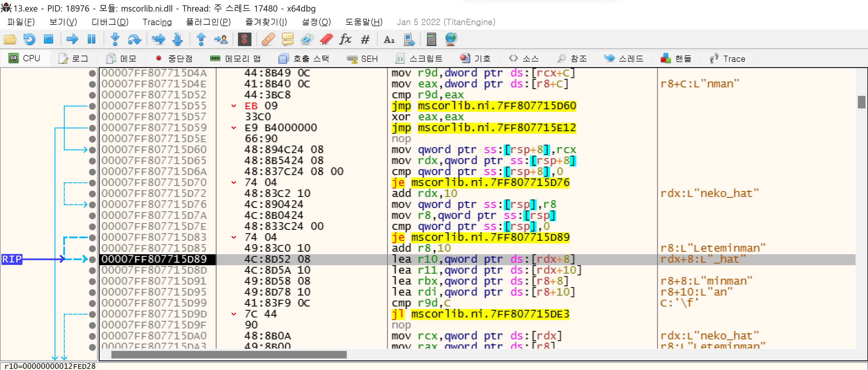Switch to the 중단점 tab
The height and width of the screenshot is (370, 868).
point(174,59)
